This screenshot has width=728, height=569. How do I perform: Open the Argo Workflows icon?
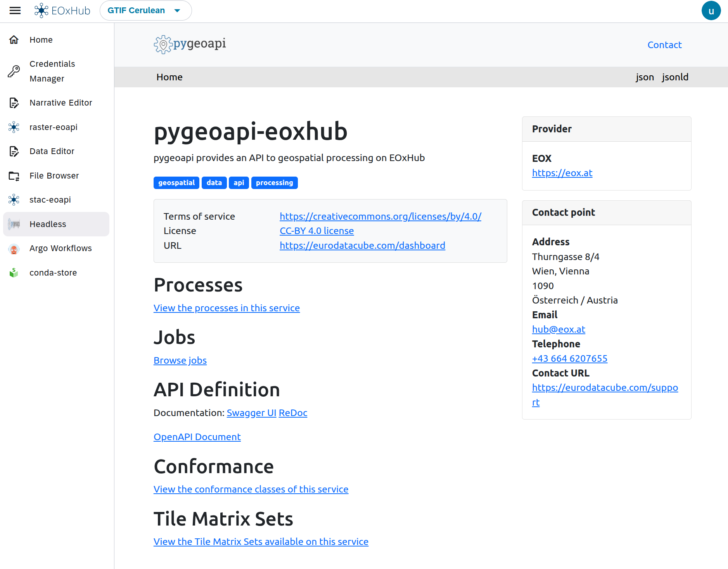tap(14, 249)
